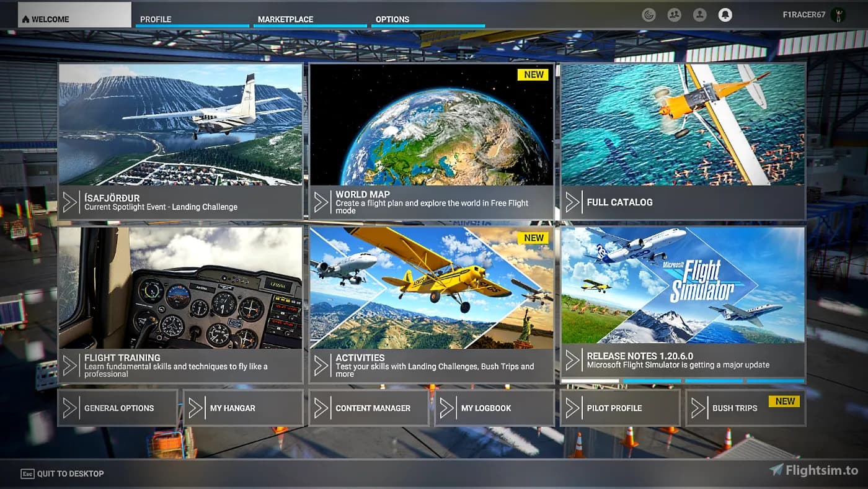Click the F1RACER67 player avatar
The height and width of the screenshot is (489, 868).
pyautogui.click(x=838, y=15)
